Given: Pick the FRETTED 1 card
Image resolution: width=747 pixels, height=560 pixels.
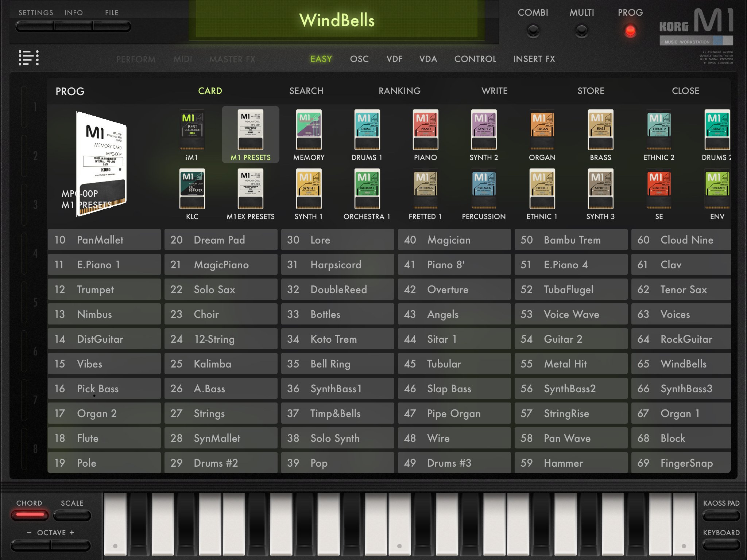Looking at the screenshot, I should point(425,194).
